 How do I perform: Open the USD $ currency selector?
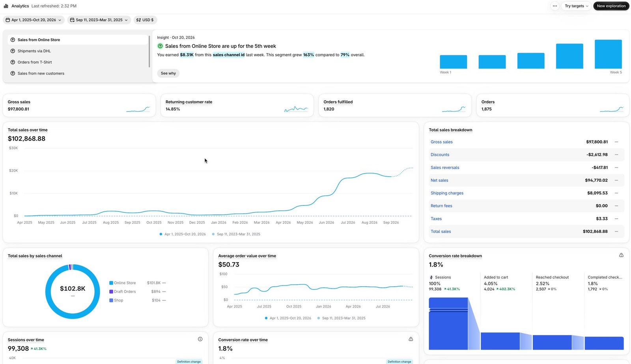145,20
